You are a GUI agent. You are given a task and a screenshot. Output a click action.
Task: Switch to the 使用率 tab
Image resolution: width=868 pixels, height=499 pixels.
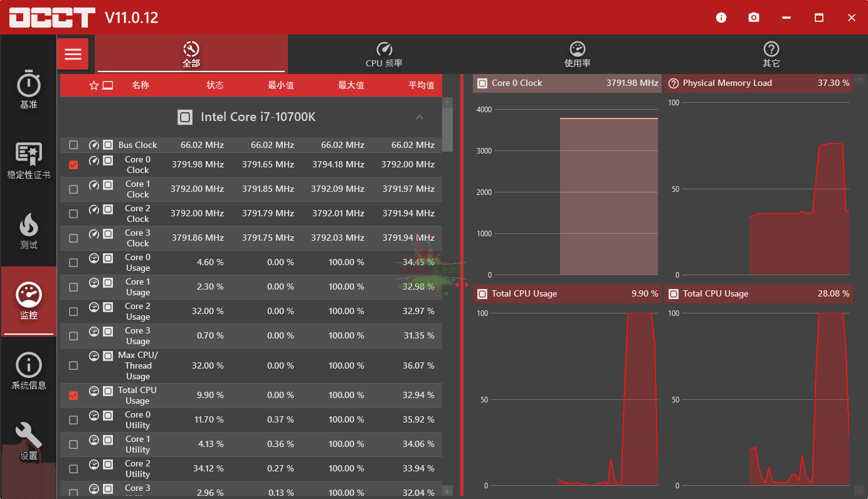point(577,55)
